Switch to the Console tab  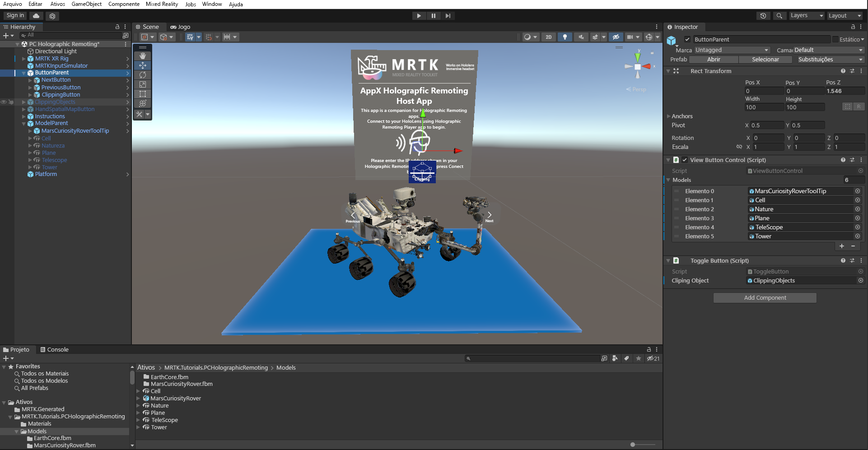[58, 349]
